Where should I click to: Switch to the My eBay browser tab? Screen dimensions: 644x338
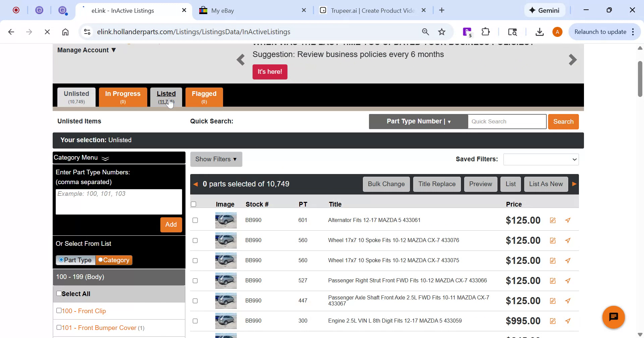(222, 10)
